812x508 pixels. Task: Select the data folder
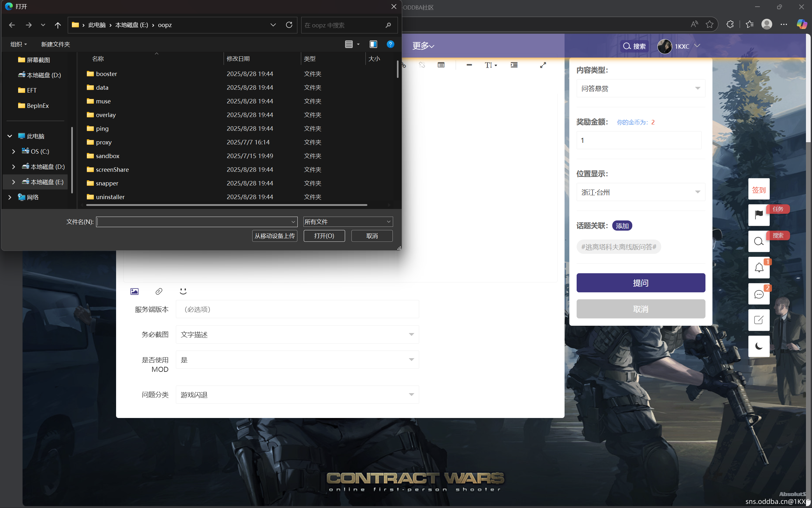[102, 88]
